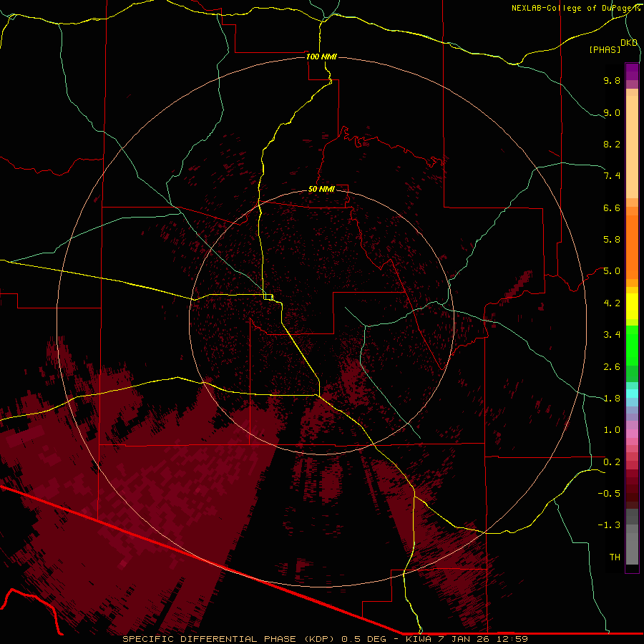Click the [PHAS] units label
The height and width of the screenshot is (644, 644).
tap(605, 49)
